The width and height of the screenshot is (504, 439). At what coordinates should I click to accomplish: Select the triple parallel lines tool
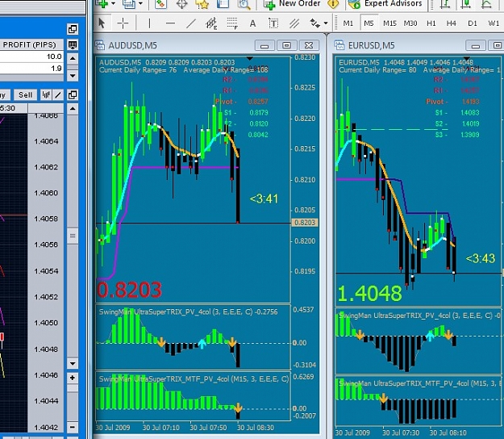[294, 23]
